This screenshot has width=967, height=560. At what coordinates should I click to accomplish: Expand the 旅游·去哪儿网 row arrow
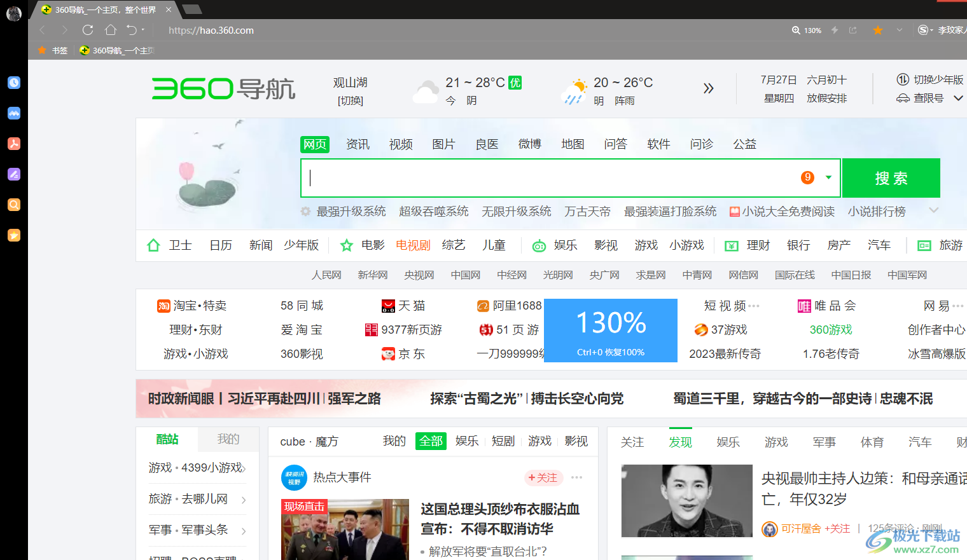coord(244,500)
